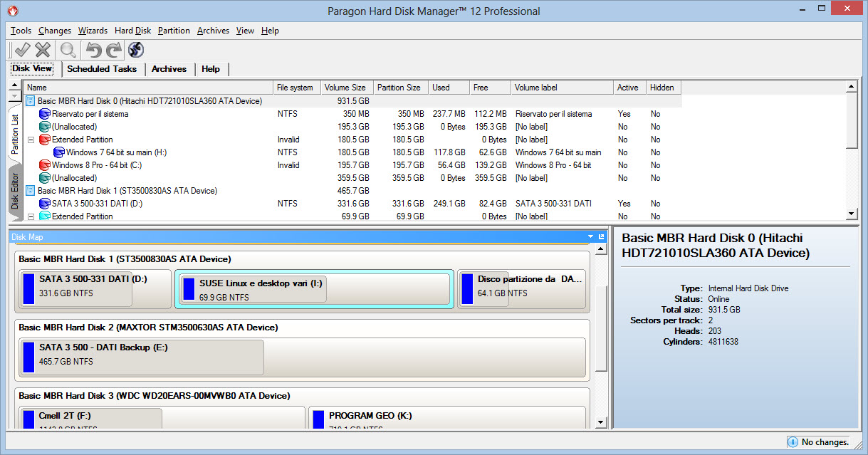Click the disk icon of Basic MBR Hard Disk 0

[31, 101]
